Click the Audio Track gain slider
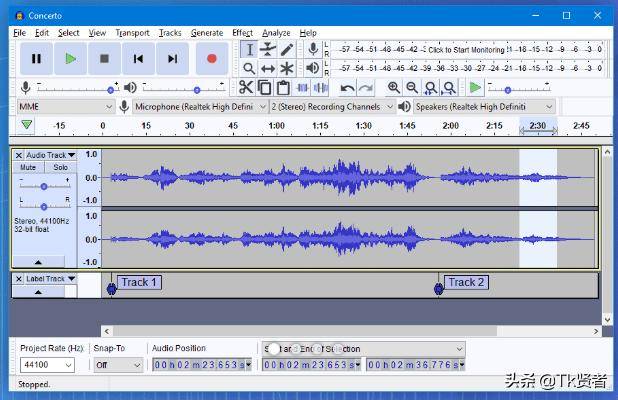The width and height of the screenshot is (618, 400). coord(44,186)
